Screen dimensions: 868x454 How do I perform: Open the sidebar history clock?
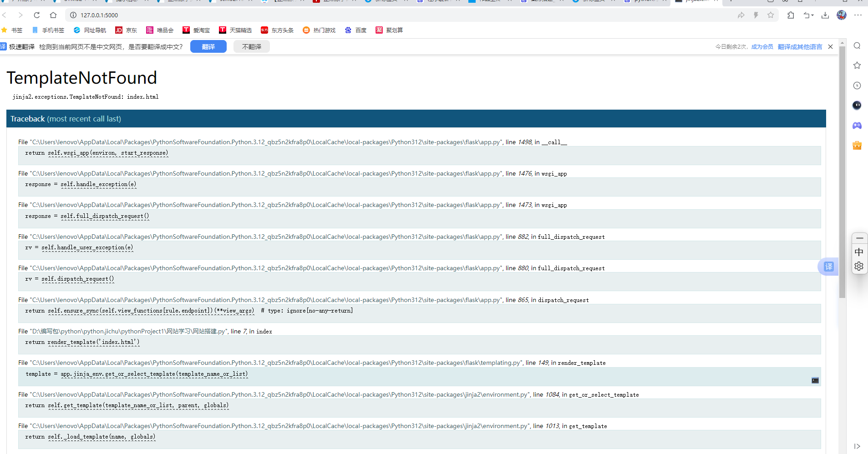pos(857,86)
